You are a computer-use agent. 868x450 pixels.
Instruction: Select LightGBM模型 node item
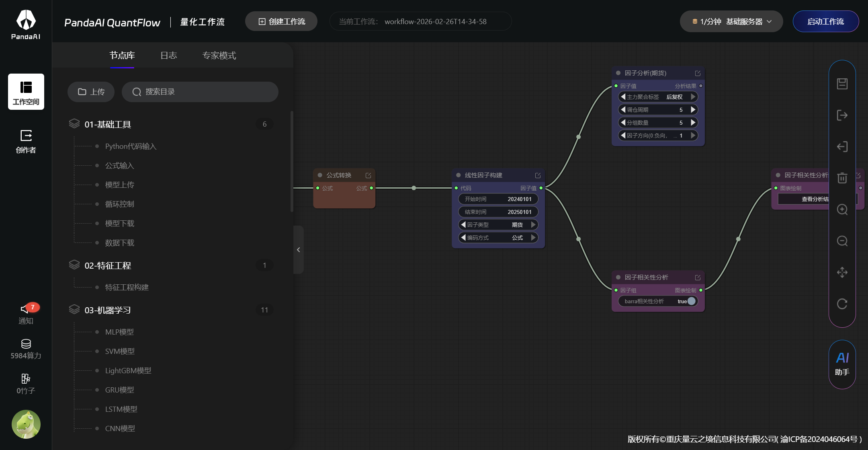click(128, 371)
